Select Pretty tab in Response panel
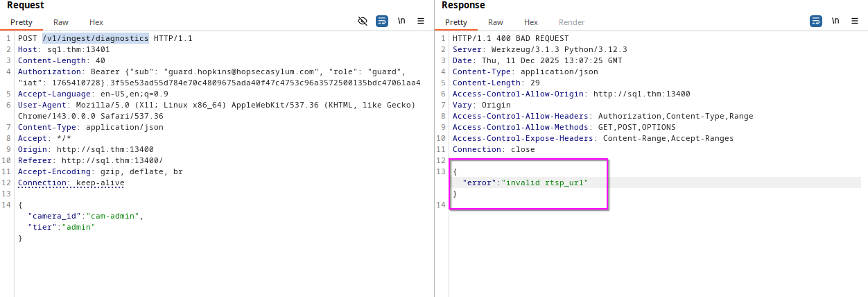 click(x=456, y=22)
